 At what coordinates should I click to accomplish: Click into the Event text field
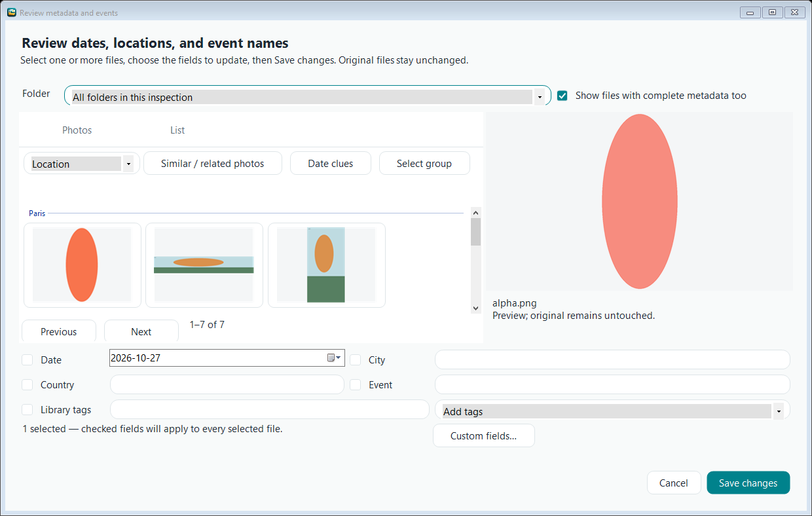pos(612,385)
